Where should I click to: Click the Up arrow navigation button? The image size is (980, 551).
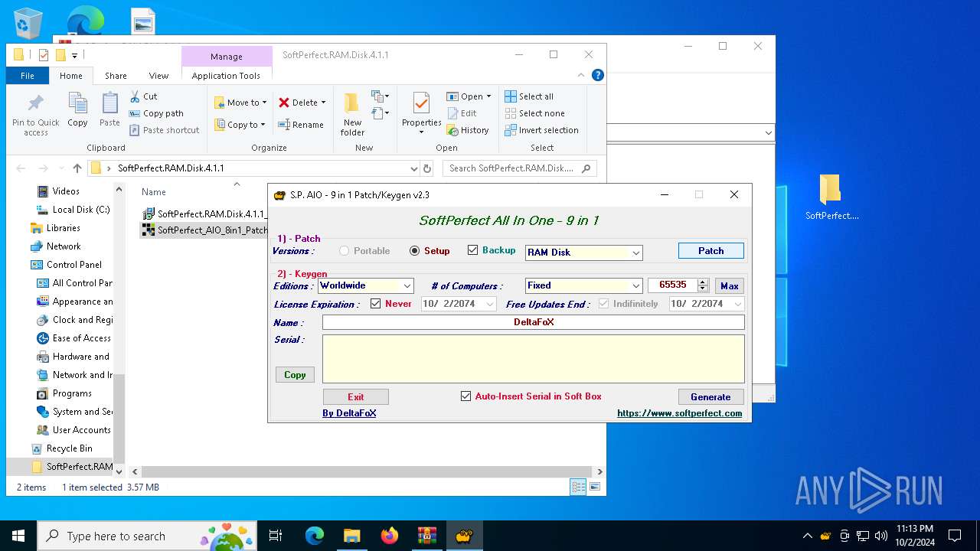(77, 168)
